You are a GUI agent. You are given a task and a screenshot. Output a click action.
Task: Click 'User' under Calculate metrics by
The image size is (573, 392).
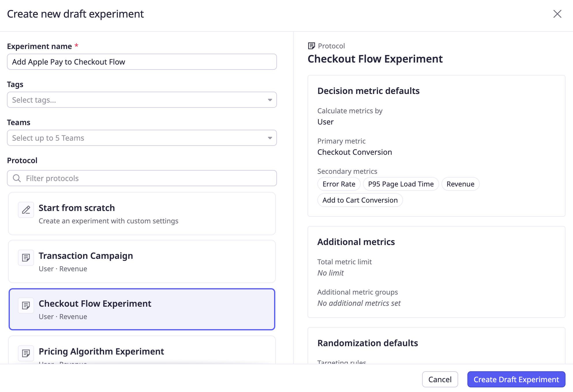[x=325, y=122]
